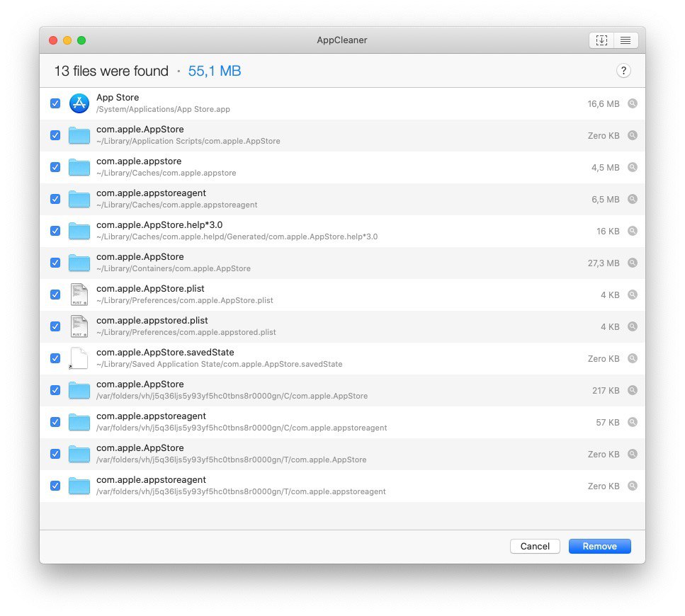The width and height of the screenshot is (685, 616).
Task: Click folder icon of the com.apple.AppStore.help*3.0 row
Action: 79,231
